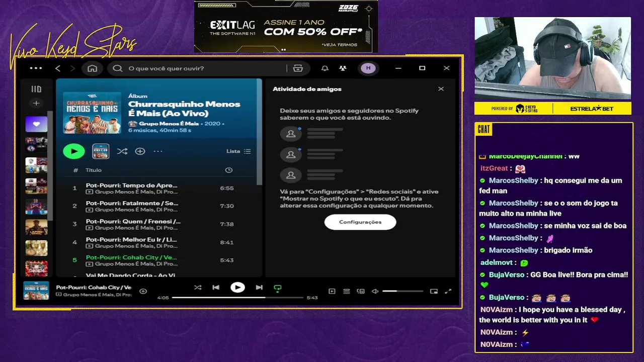The width and height of the screenshot is (644, 362).
Task: Switch the player to full screen
Action: (448, 291)
